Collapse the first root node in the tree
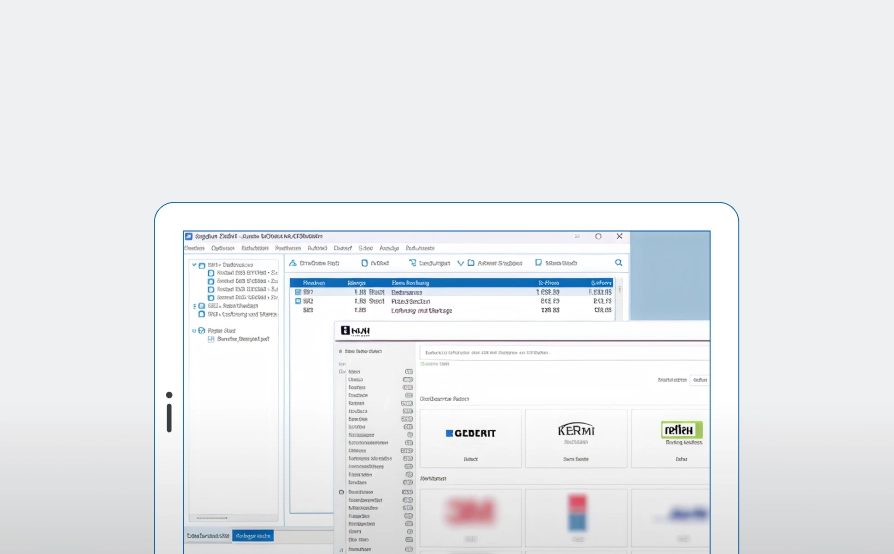 194,265
